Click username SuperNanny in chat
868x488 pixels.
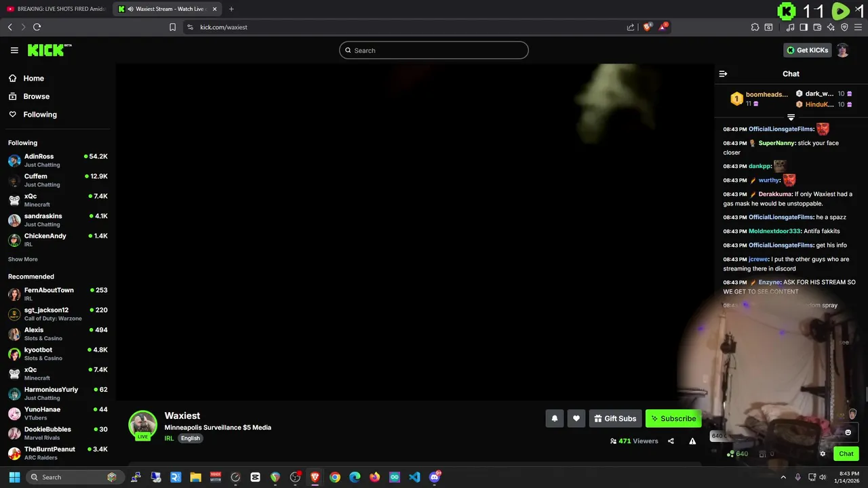tap(776, 143)
